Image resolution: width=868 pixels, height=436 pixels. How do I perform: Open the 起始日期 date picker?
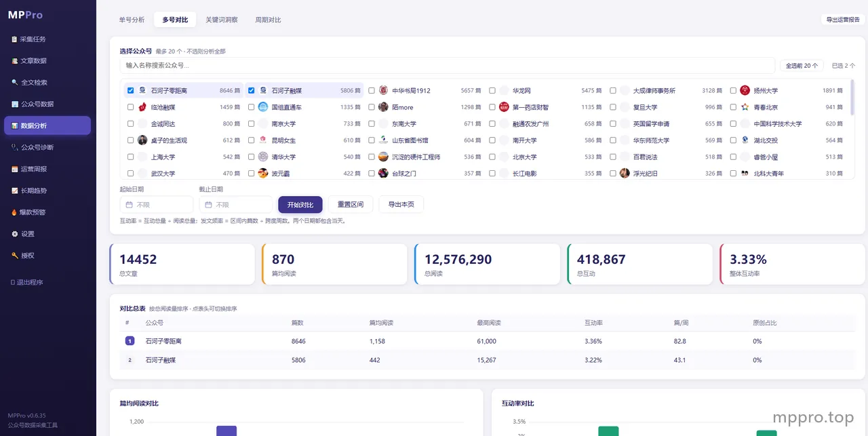coord(157,204)
